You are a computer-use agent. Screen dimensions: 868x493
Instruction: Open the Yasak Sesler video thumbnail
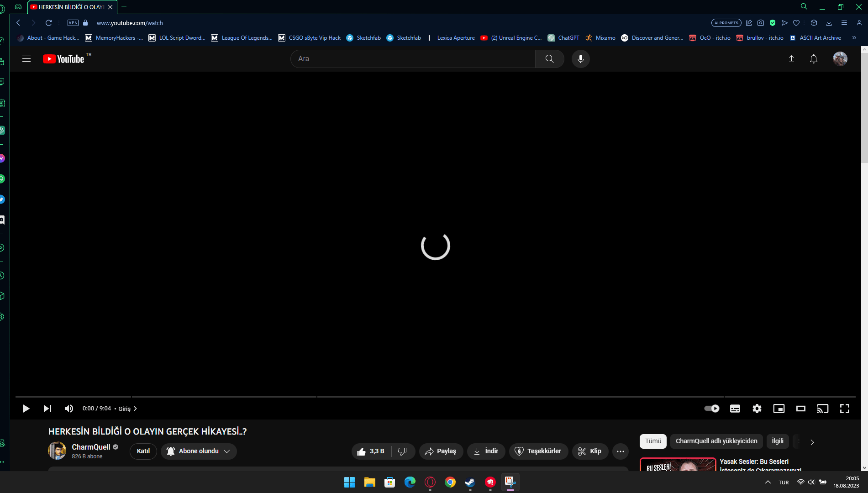pyautogui.click(x=678, y=464)
